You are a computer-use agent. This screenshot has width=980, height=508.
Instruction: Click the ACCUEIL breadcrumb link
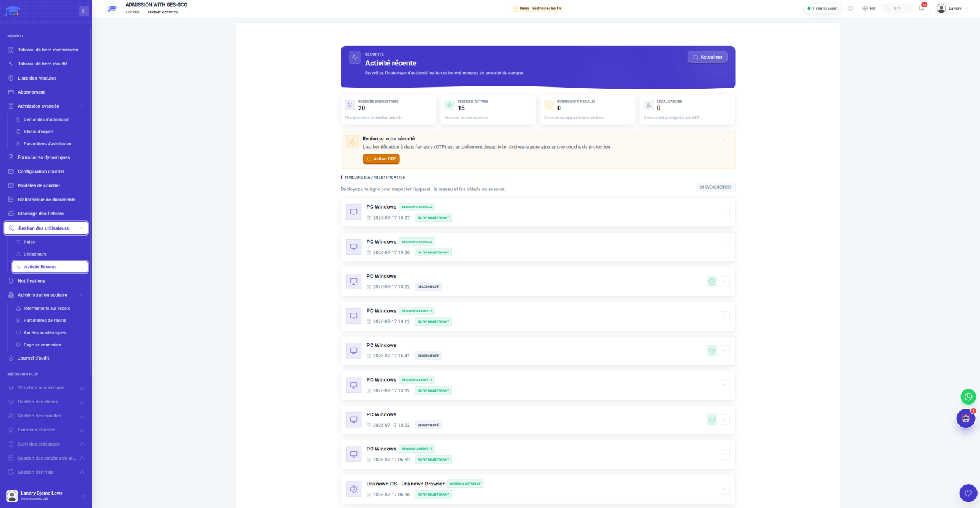tap(133, 12)
